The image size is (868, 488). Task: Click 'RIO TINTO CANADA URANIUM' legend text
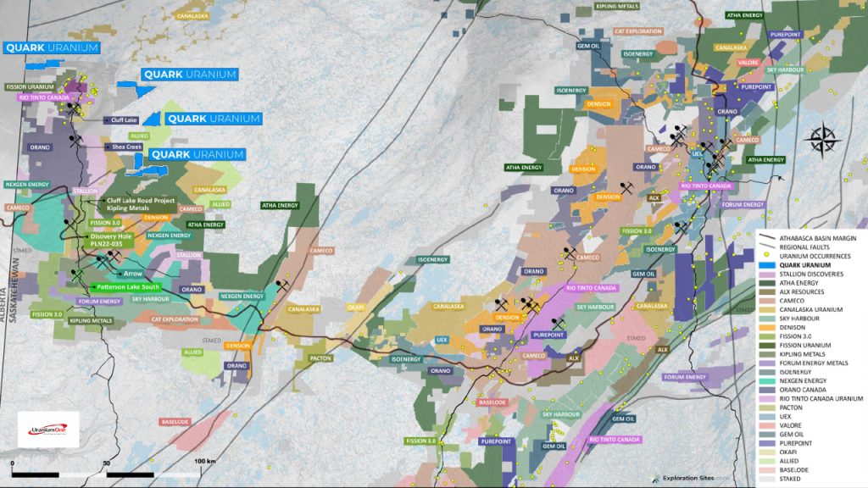821,398
